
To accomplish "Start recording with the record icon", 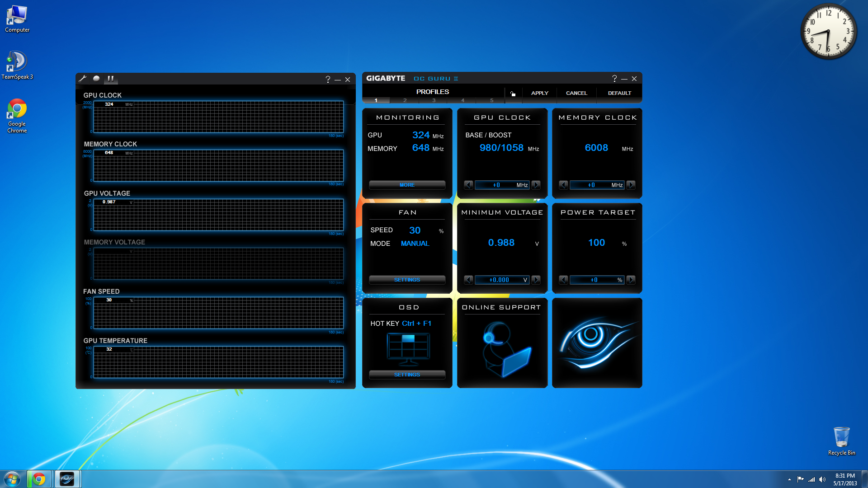I will pos(96,79).
